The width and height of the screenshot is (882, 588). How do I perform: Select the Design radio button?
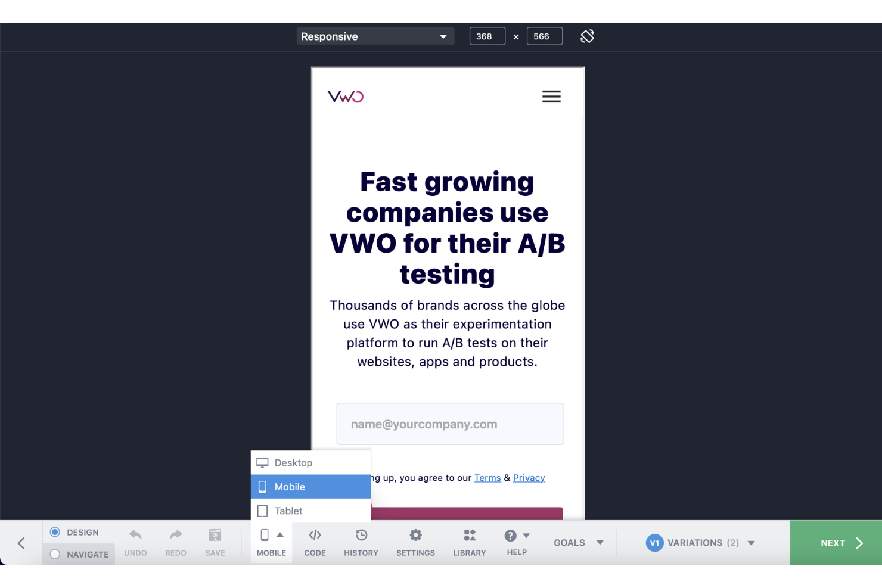(55, 532)
